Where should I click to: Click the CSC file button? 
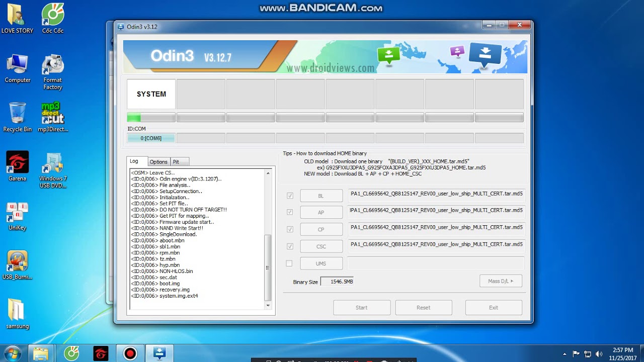coord(321,246)
